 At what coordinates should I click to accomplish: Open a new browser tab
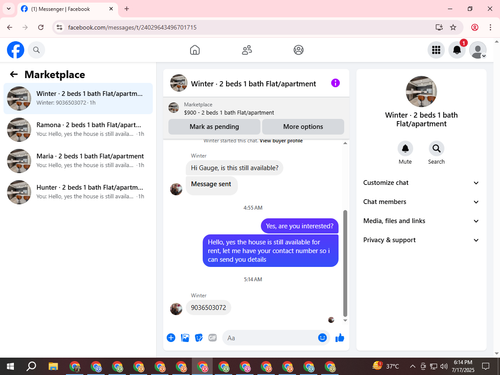pos(127,9)
